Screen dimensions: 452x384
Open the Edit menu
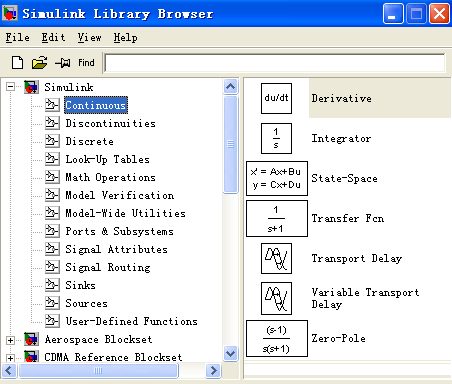[x=53, y=37]
